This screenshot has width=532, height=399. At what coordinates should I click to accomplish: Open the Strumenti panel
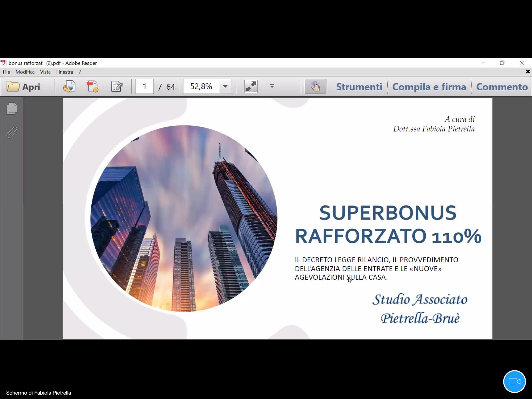point(359,87)
